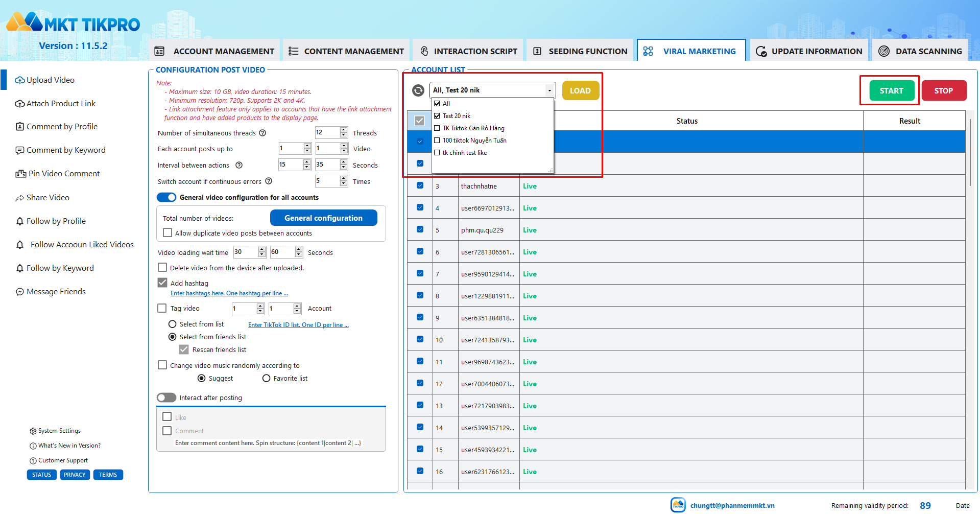The image size is (980, 514).
Task: Open System Settings gear icon
Action: pos(33,431)
